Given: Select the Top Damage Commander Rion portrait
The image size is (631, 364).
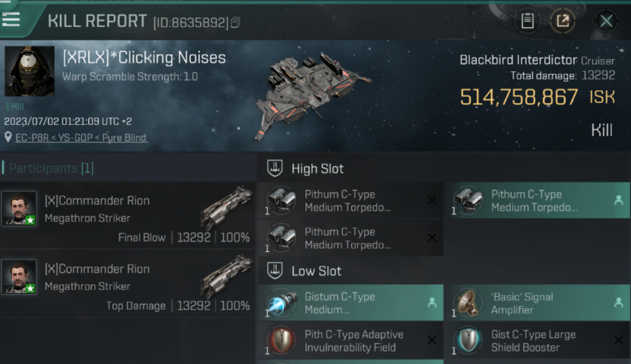Looking at the screenshot, I should click(x=19, y=277).
